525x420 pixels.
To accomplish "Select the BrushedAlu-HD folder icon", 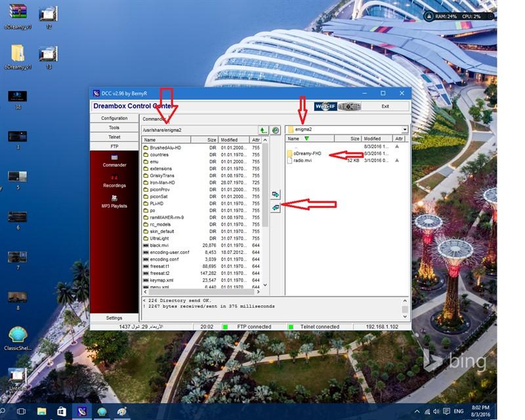I will point(146,148).
